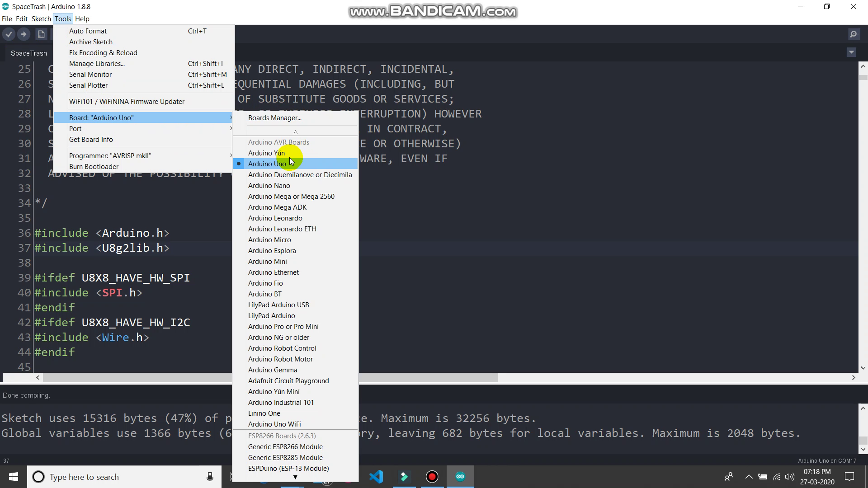This screenshot has width=868, height=488.
Task: Select Arduino Nano as board
Action: coord(269,186)
